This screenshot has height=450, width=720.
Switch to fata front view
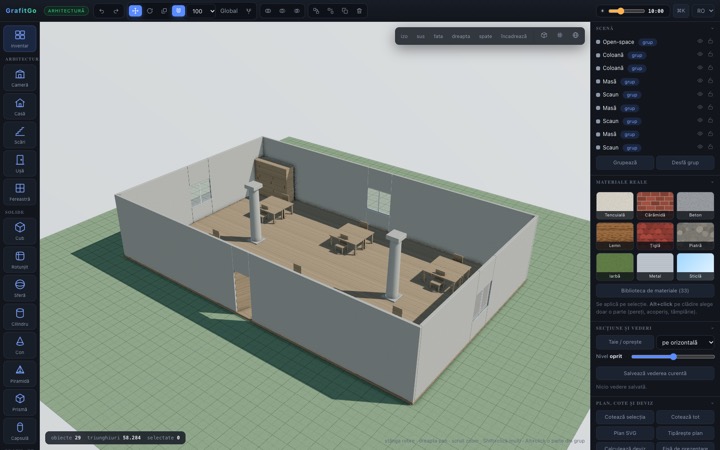[x=439, y=36]
